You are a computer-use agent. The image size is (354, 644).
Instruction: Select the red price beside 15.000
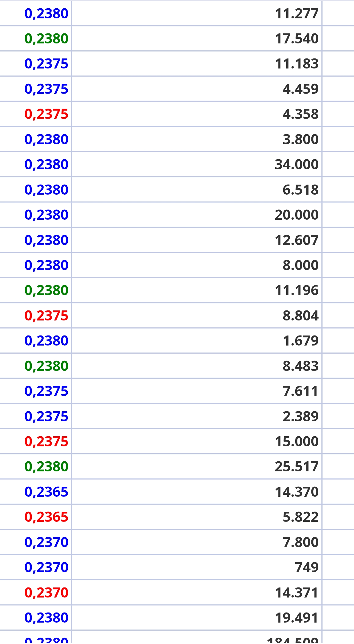(x=46, y=442)
